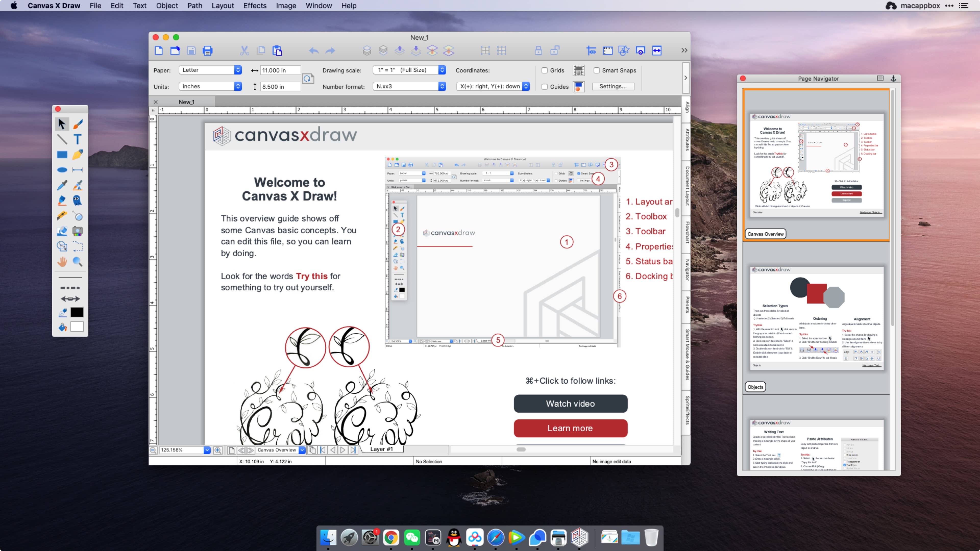Click the Redo arrow in toolbar
The height and width of the screenshot is (551, 980).
click(330, 51)
